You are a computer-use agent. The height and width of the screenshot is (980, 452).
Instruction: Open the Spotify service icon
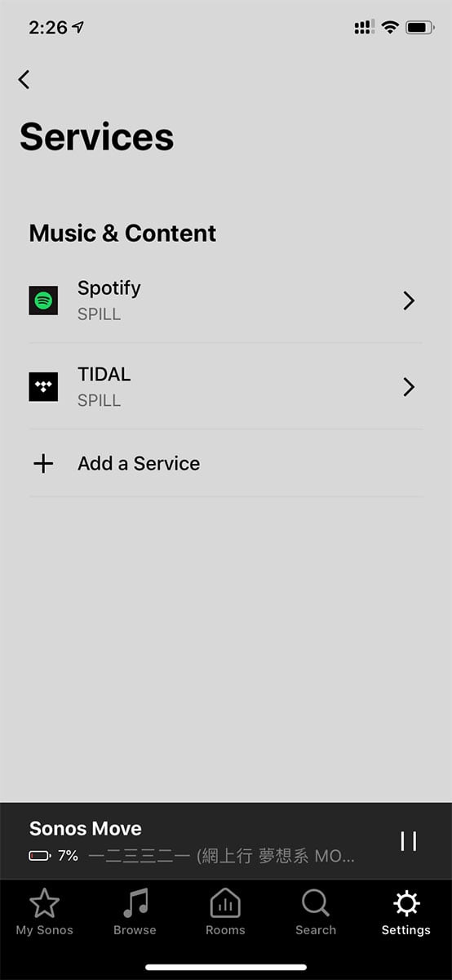coord(43,301)
